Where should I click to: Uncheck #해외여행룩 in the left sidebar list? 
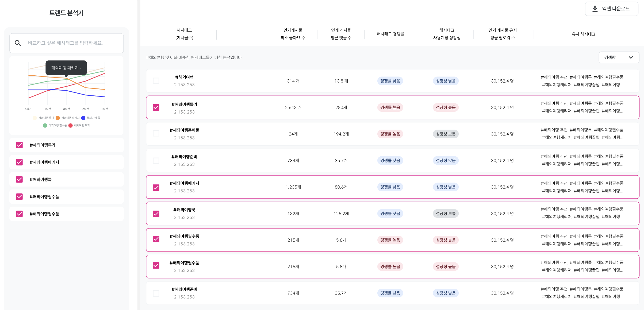[x=20, y=179]
